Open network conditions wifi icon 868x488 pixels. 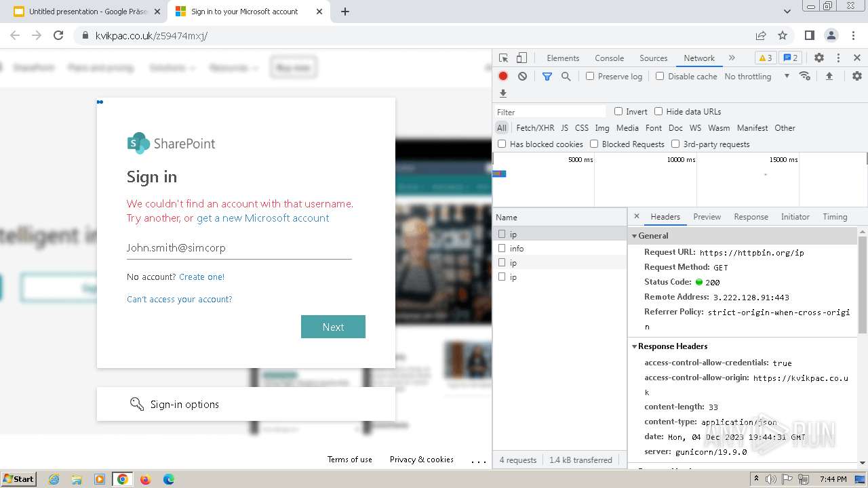click(805, 77)
